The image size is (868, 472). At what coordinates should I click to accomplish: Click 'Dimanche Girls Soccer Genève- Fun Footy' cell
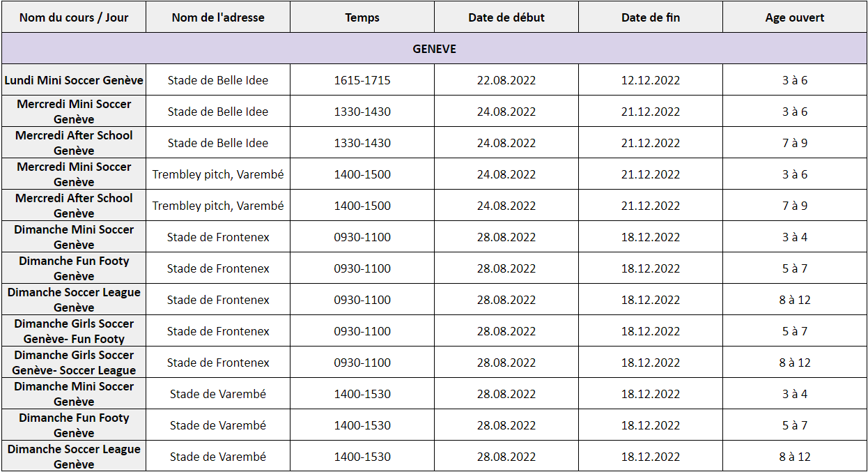74,331
